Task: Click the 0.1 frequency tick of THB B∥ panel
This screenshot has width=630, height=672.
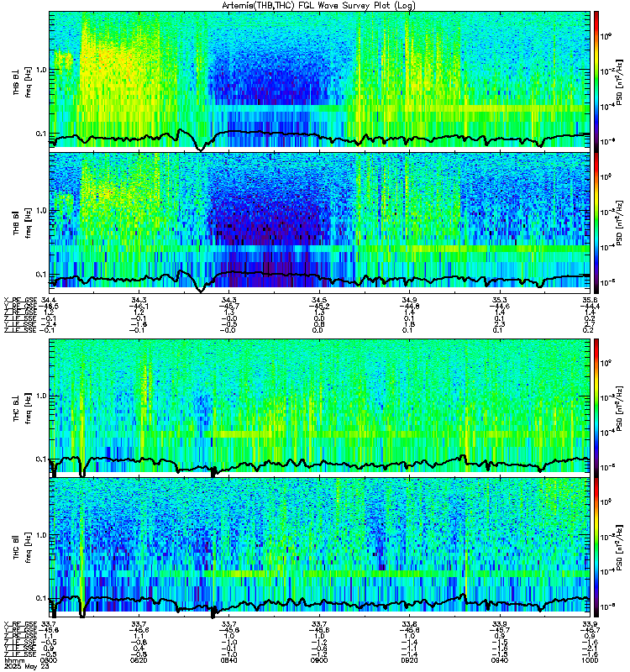Action: (x=40, y=275)
